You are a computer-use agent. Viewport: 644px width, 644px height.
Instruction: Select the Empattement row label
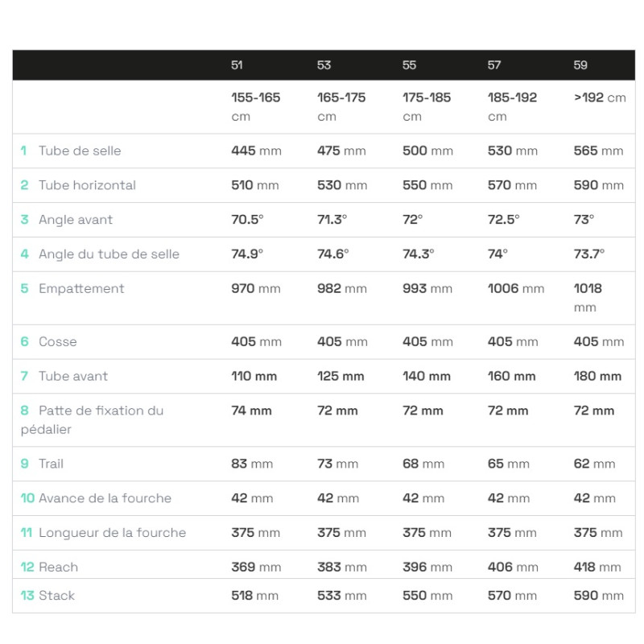pos(81,289)
